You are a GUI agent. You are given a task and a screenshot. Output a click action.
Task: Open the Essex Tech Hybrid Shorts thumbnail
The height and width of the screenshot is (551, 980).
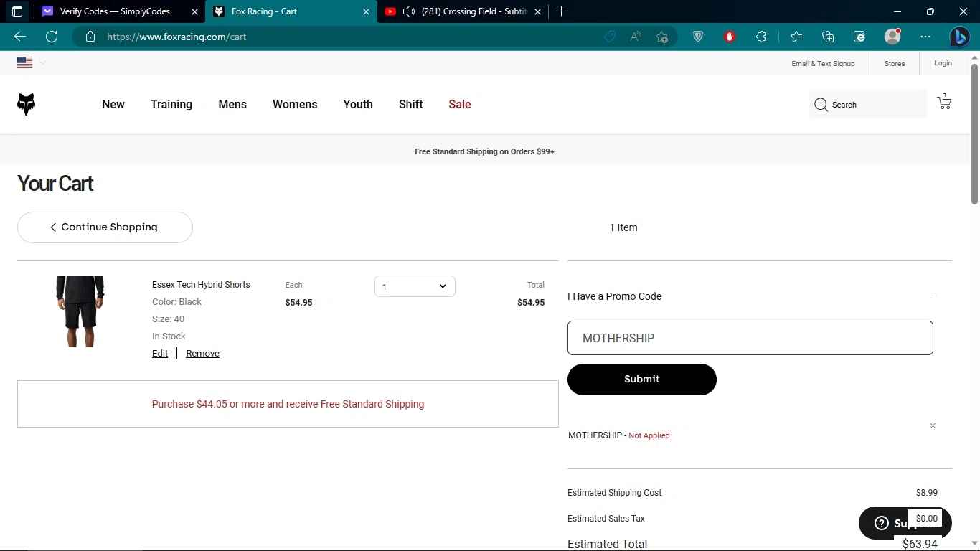pyautogui.click(x=80, y=311)
